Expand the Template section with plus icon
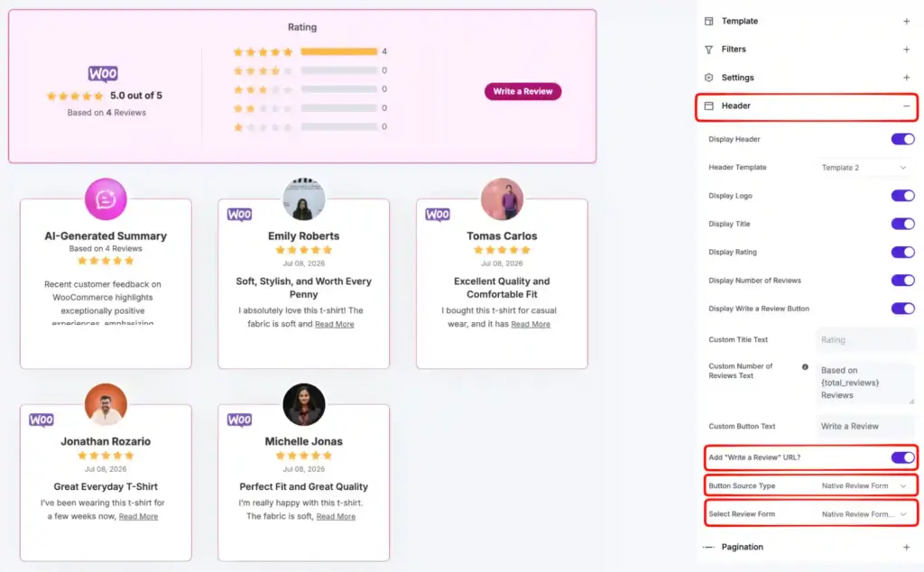The image size is (924, 572). pyautogui.click(x=906, y=22)
